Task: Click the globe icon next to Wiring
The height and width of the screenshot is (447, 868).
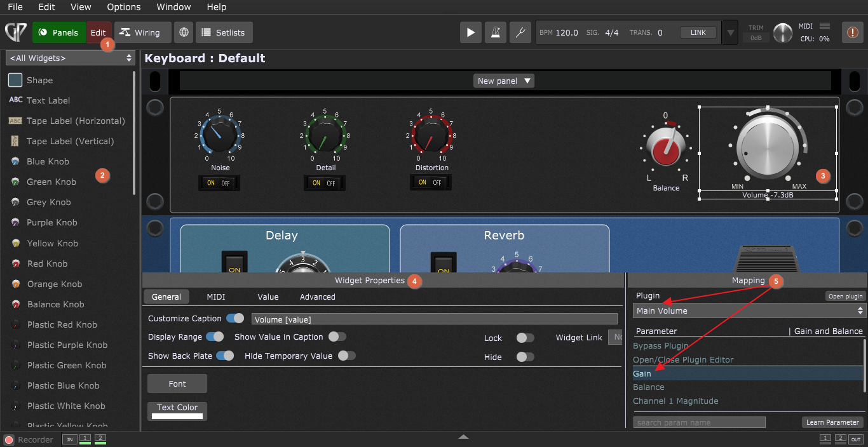Action: [183, 32]
